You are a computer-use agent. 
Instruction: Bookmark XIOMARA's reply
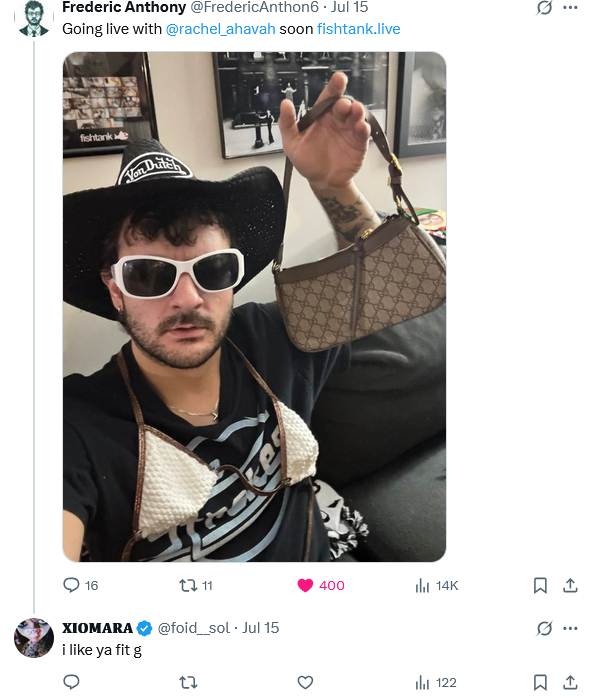pos(540,682)
